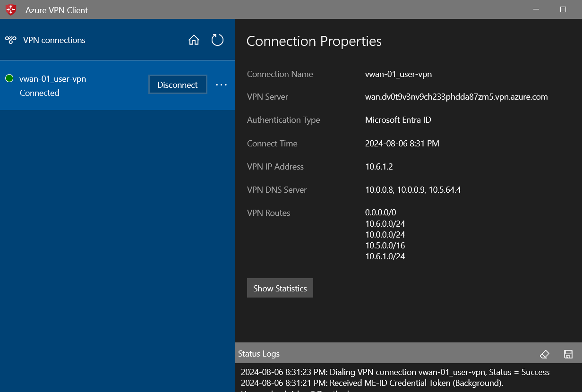Click the Connect Time label
This screenshot has height=392, width=582.
[272, 144]
